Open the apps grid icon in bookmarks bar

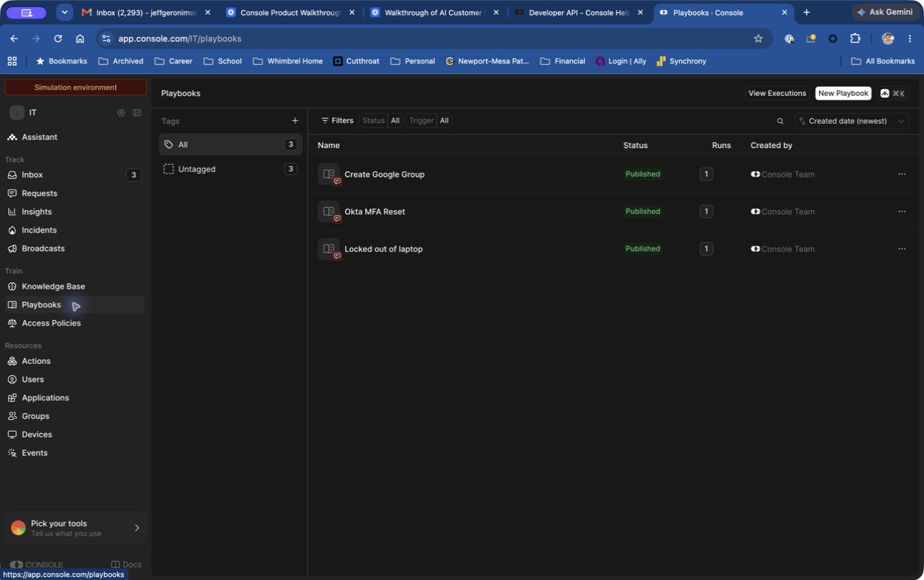point(12,61)
